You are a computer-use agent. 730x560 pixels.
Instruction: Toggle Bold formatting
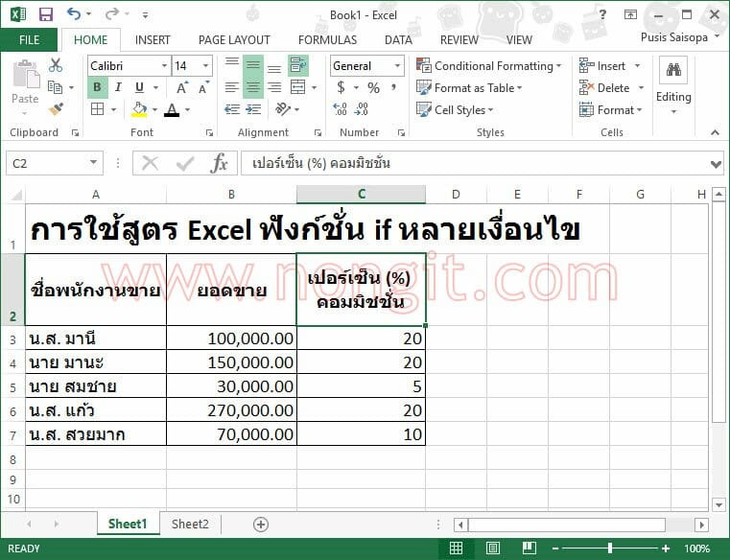[97, 87]
